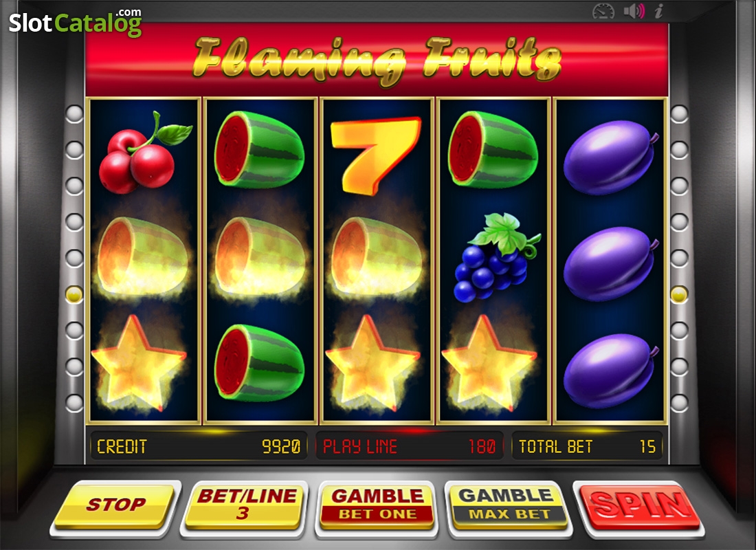Select the lit yellow payline indicator on left
This screenshot has height=550, width=756.
[74, 294]
